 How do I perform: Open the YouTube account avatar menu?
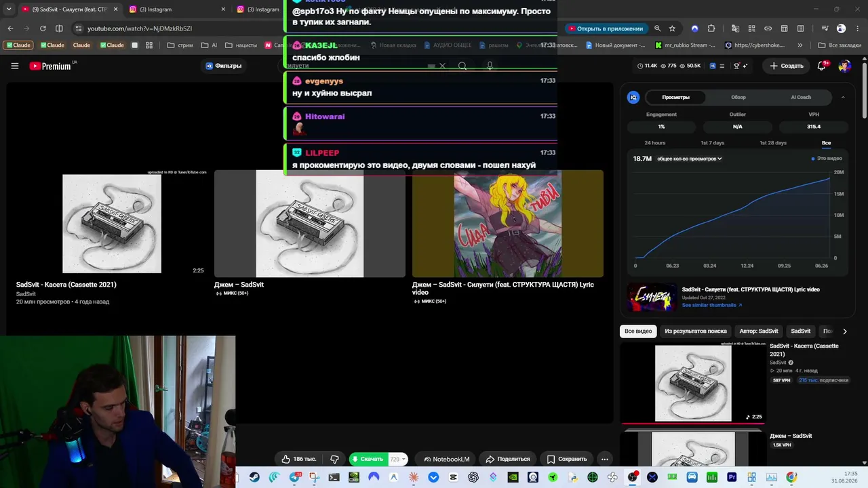coord(845,66)
